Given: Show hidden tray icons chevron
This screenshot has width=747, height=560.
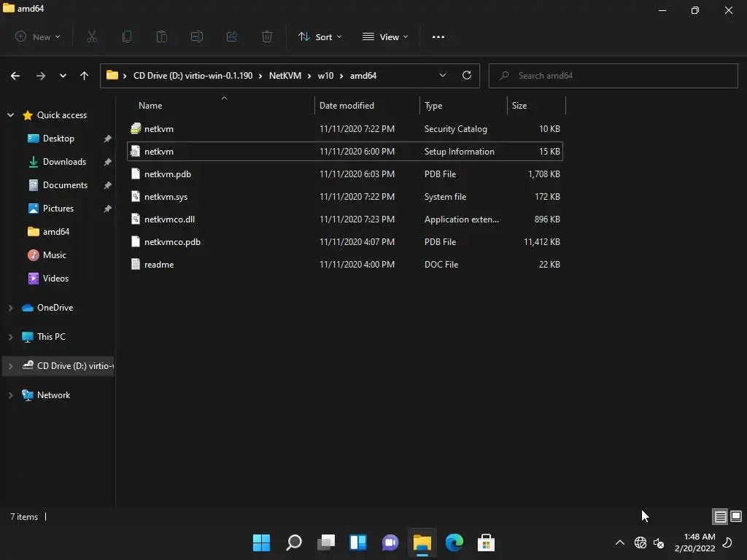Looking at the screenshot, I should 620,542.
